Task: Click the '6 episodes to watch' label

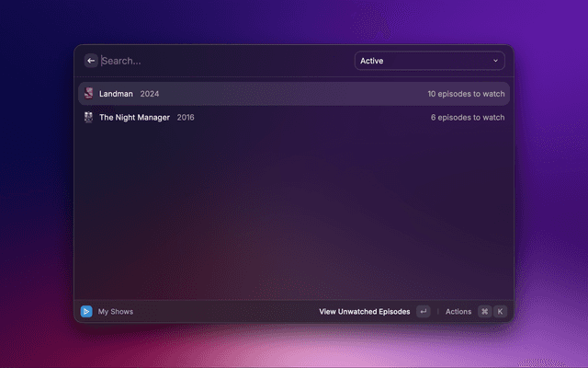Action: coord(468,118)
